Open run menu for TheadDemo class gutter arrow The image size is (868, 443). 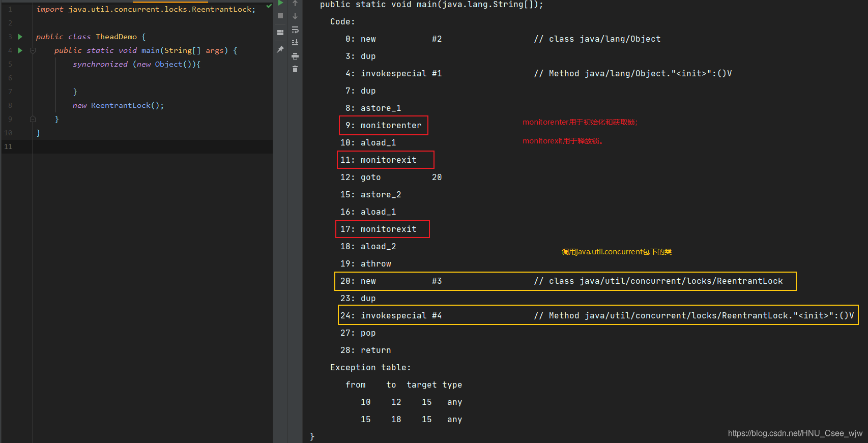(20, 37)
